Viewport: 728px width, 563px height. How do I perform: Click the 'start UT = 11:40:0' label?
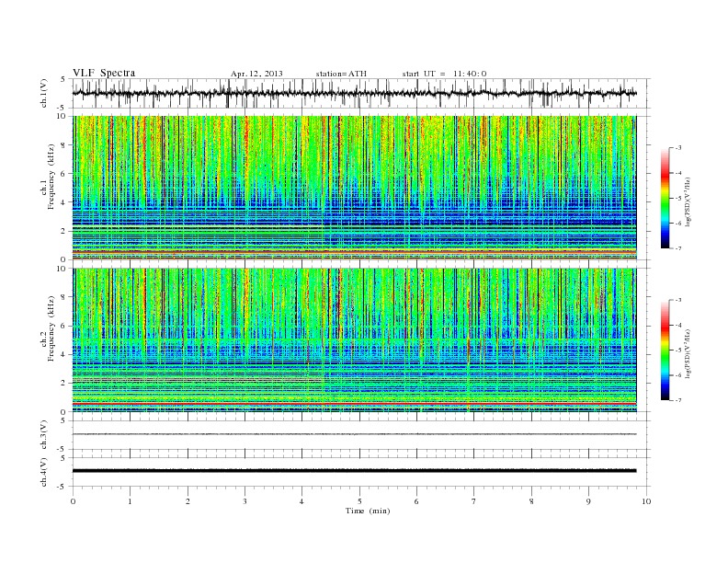pyautogui.click(x=444, y=74)
